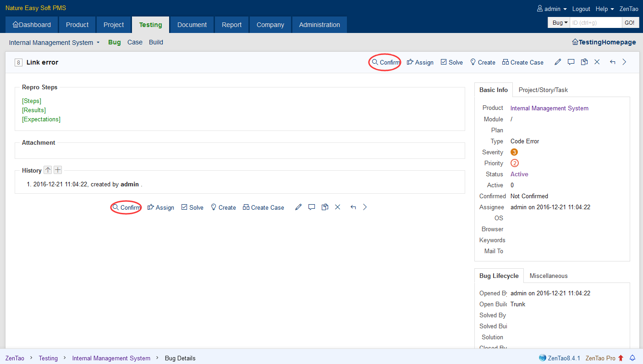Click the comment bubble icon in top toolbar
The width and height of the screenshot is (643, 364).
[571, 62]
